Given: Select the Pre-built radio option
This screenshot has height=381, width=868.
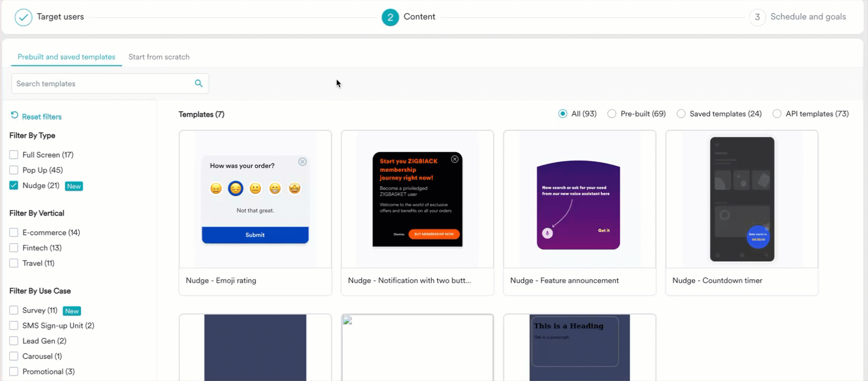Looking at the screenshot, I should (612, 114).
